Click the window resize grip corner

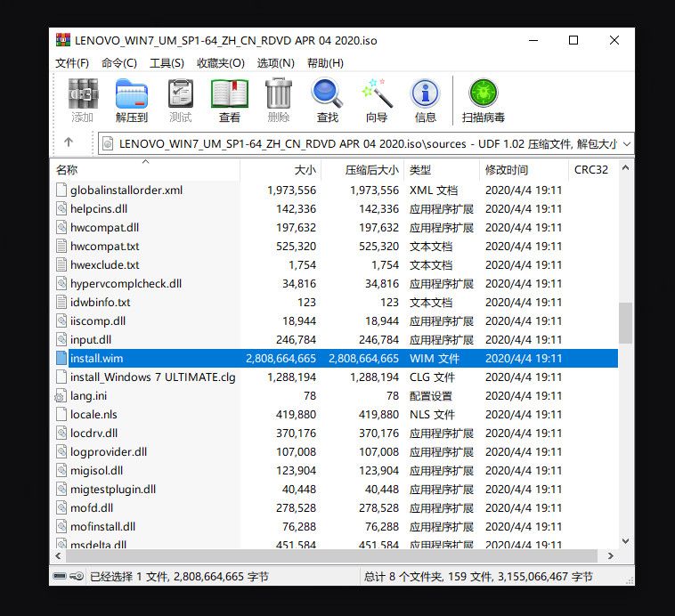630,580
